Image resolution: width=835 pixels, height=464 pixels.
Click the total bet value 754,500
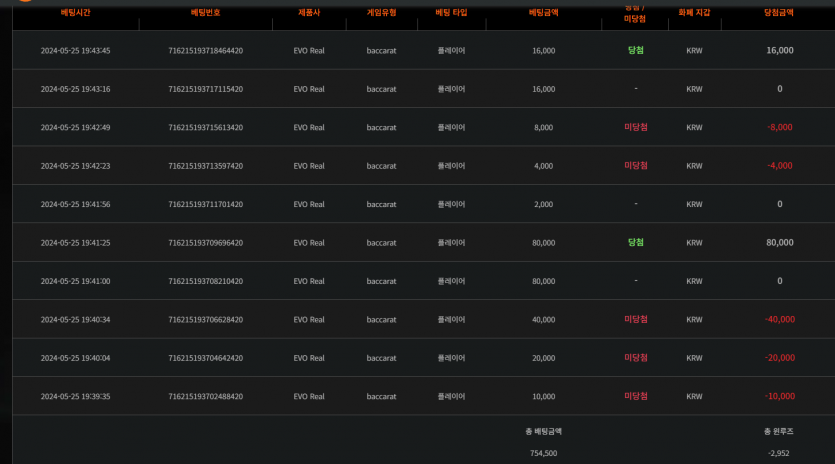543,453
